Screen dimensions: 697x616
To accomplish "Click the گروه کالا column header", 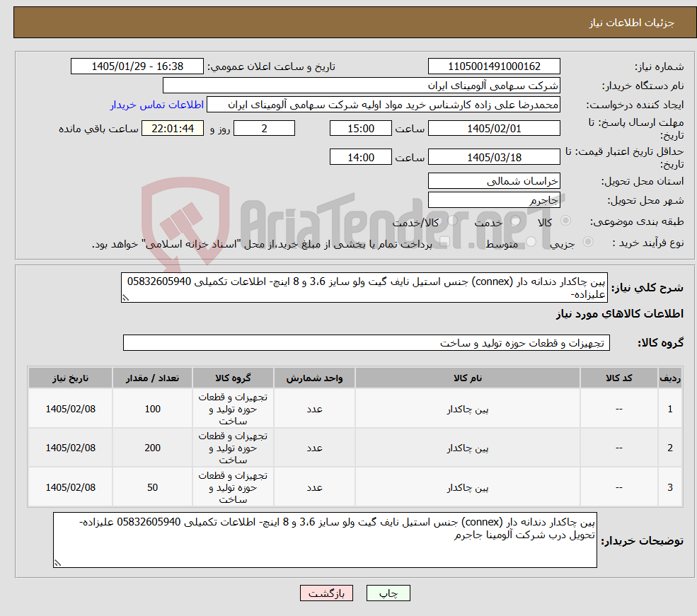I will pos(233,378).
